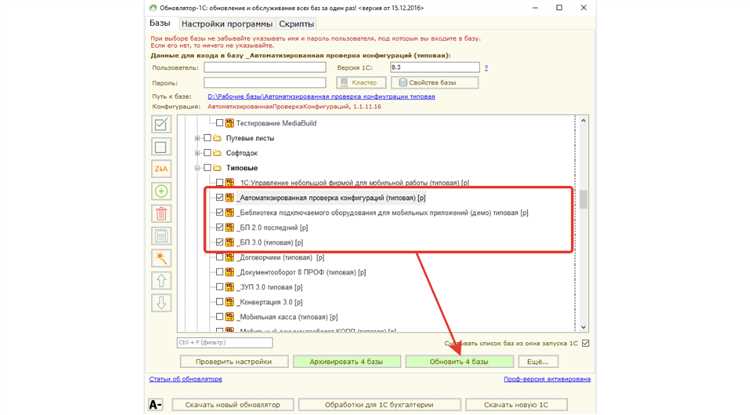The width and height of the screenshot is (750, 415).
Task: Click the Версия 1С field showing 8.3
Action: [435, 68]
